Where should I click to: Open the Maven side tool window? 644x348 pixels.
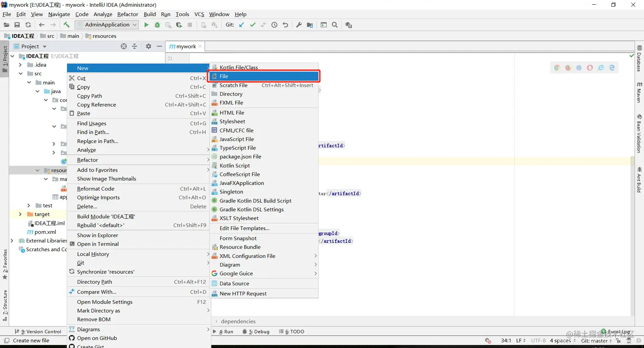[x=639, y=92]
